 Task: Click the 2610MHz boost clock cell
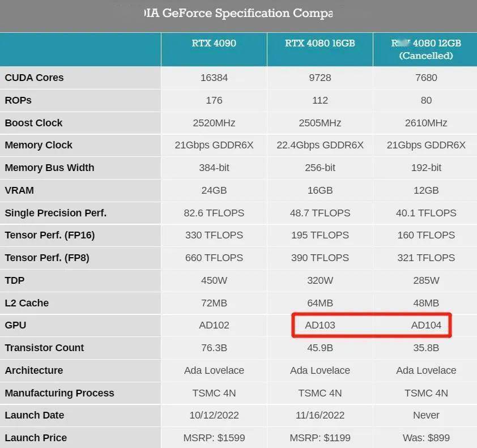pyautogui.click(x=425, y=123)
